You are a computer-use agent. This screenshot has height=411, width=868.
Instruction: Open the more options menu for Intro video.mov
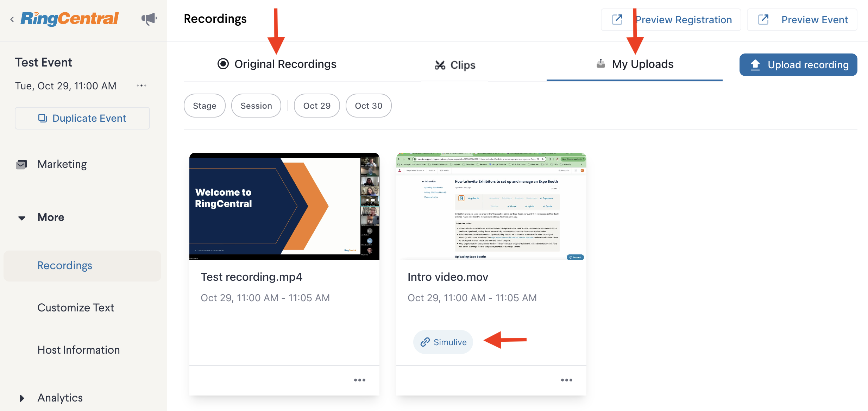(x=567, y=380)
